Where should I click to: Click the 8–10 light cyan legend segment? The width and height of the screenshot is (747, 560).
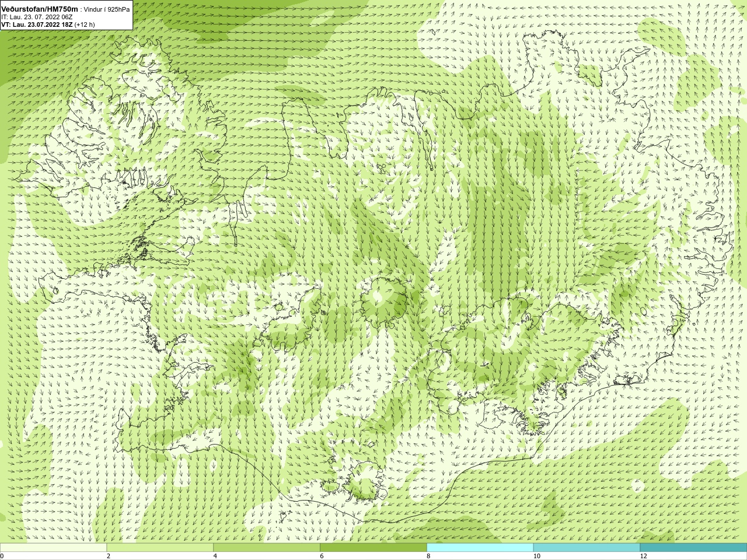pos(480,547)
